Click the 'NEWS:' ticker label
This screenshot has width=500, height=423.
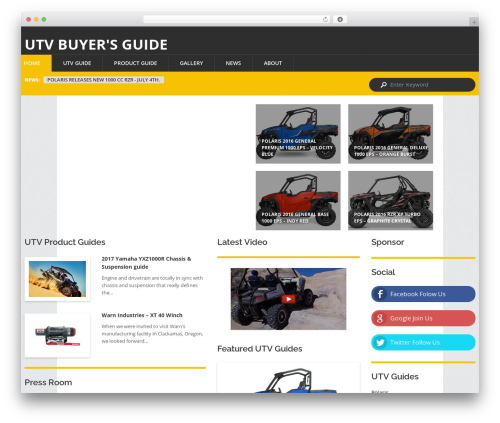(x=32, y=80)
